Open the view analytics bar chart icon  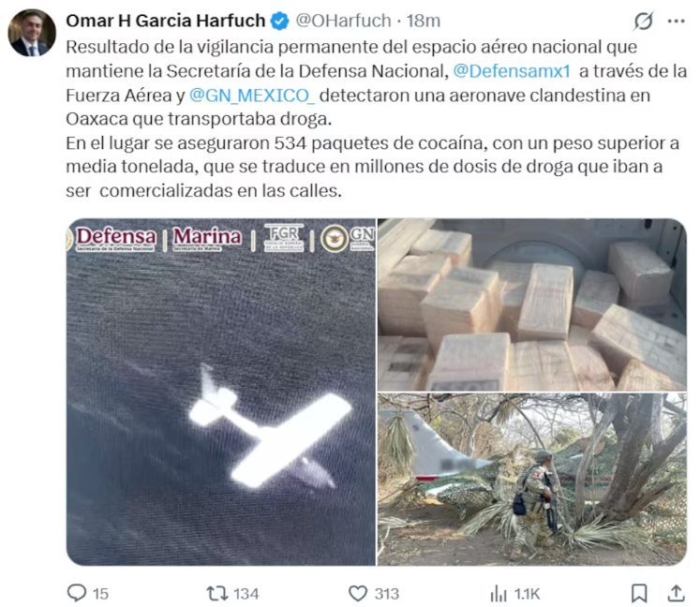coord(499,594)
